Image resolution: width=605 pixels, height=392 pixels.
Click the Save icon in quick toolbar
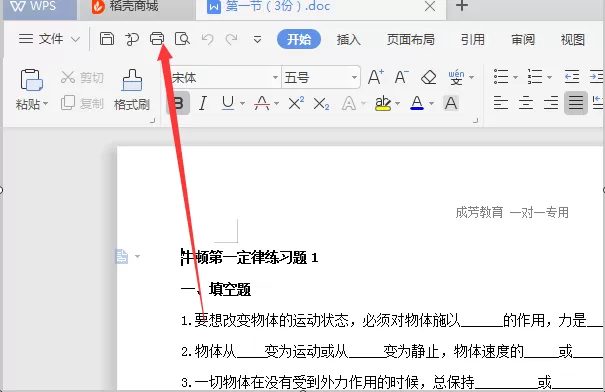pyautogui.click(x=107, y=39)
